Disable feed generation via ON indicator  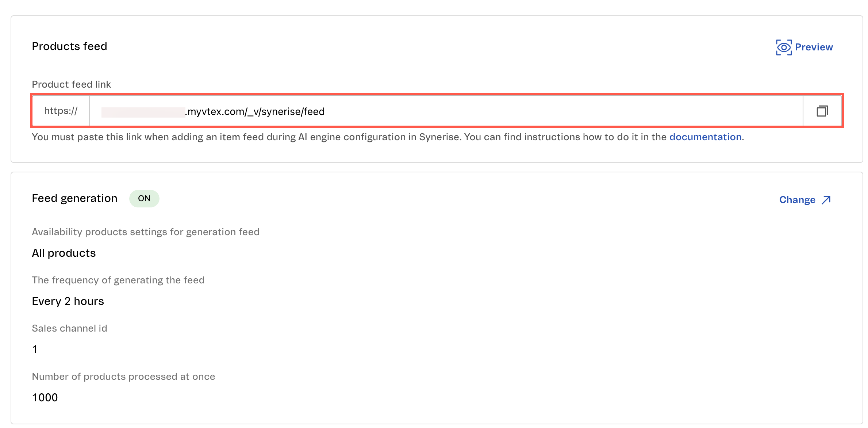pos(145,198)
